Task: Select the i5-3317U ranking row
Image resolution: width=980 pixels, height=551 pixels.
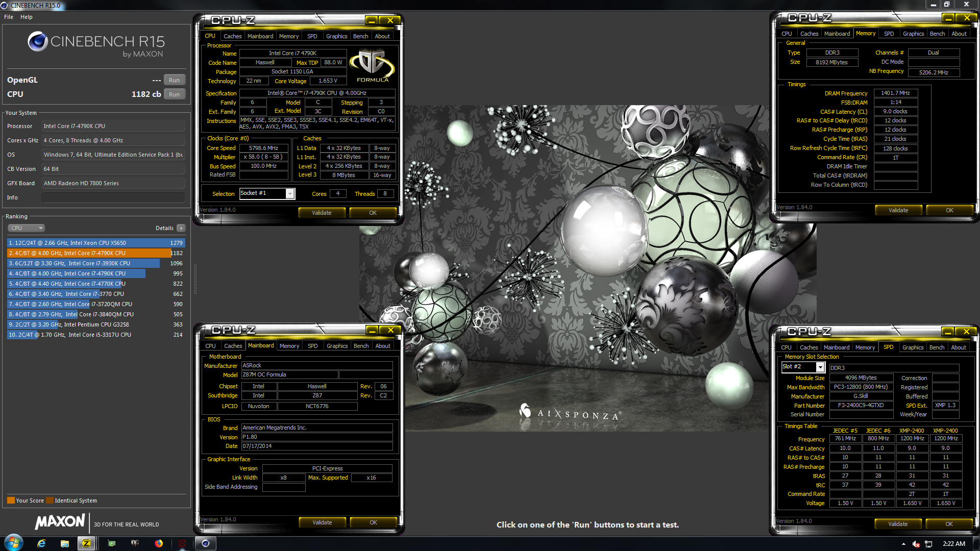Action: tap(96, 335)
